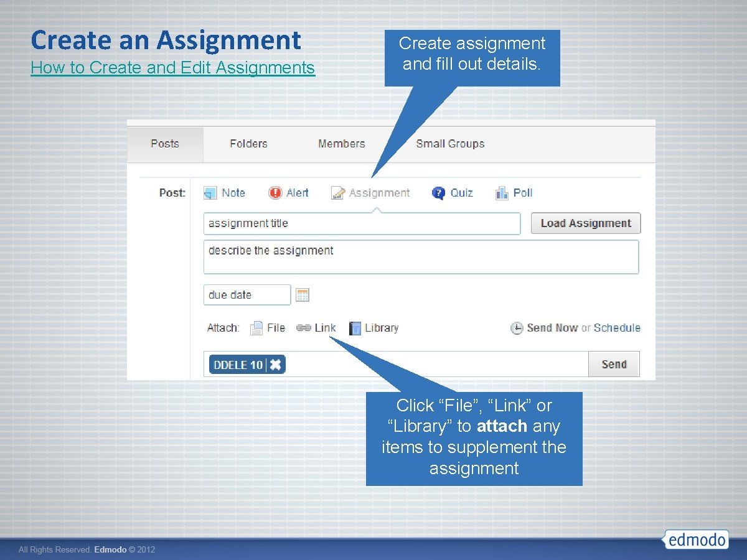Click the Send button
The width and height of the screenshot is (747, 560).
pyautogui.click(x=614, y=364)
